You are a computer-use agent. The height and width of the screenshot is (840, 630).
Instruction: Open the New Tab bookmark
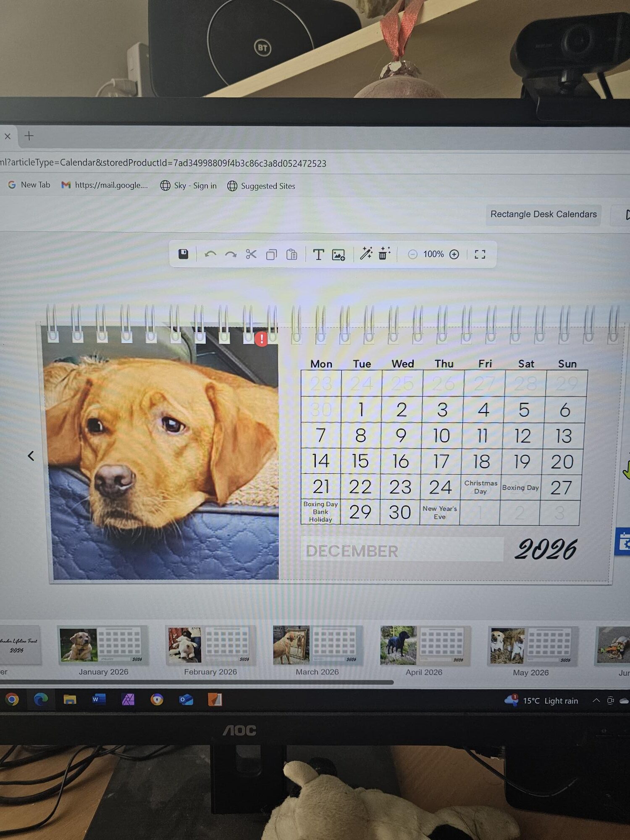[29, 185]
